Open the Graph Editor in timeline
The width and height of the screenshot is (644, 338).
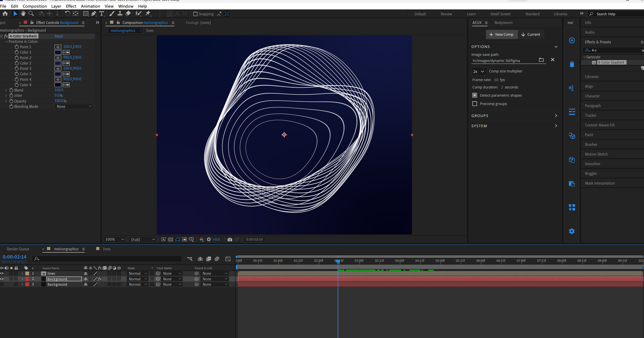tap(228, 259)
